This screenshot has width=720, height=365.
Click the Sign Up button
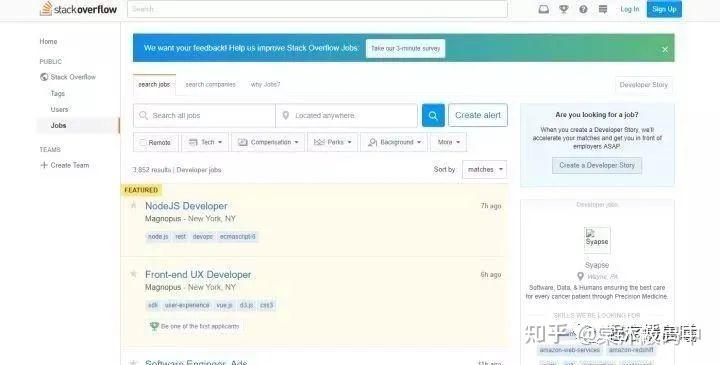pyautogui.click(x=664, y=9)
